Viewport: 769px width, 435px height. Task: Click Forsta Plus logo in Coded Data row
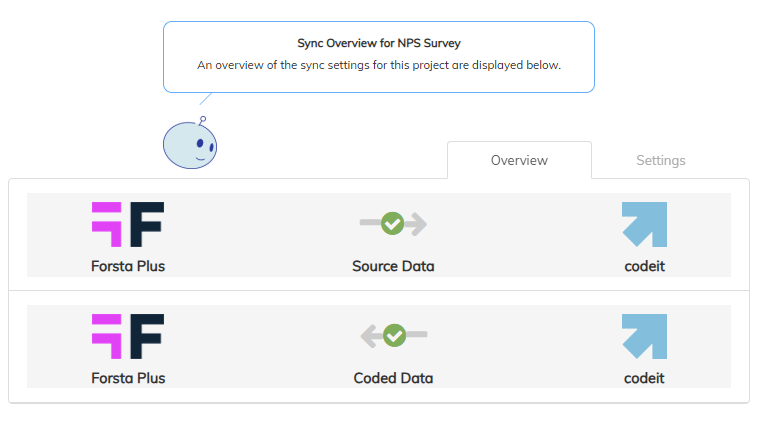click(128, 337)
